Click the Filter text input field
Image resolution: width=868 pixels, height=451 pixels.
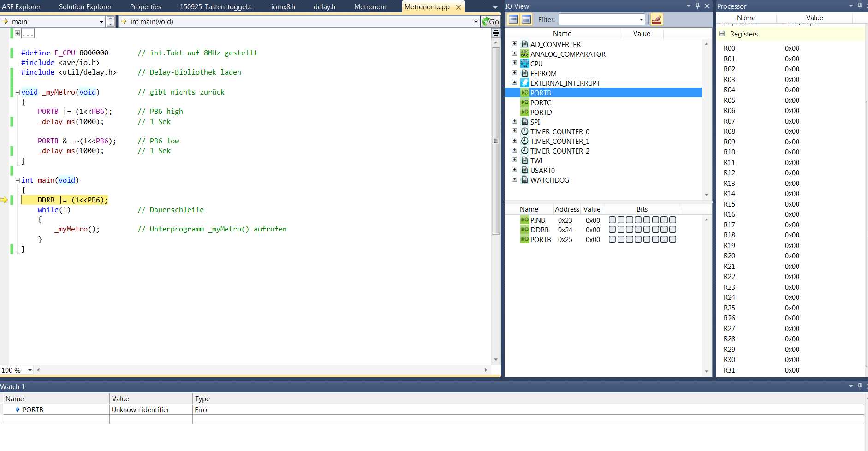pos(599,19)
